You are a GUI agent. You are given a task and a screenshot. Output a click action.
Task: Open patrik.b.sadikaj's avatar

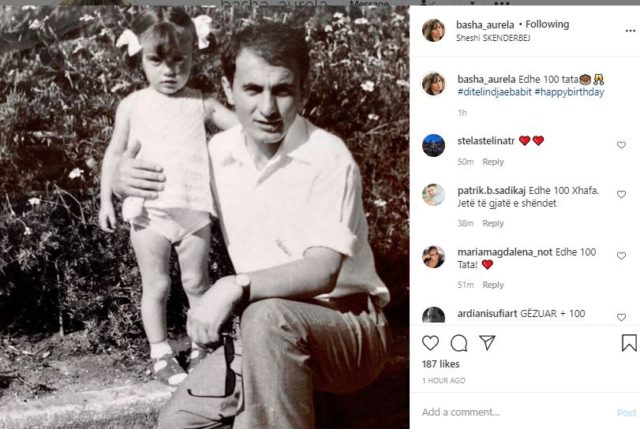(x=433, y=195)
